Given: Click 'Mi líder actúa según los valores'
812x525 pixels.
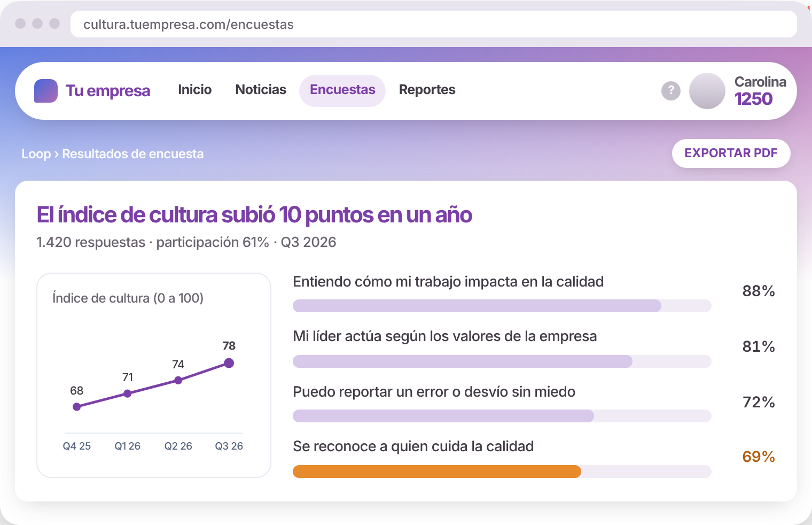Looking at the screenshot, I should click(445, 336).
